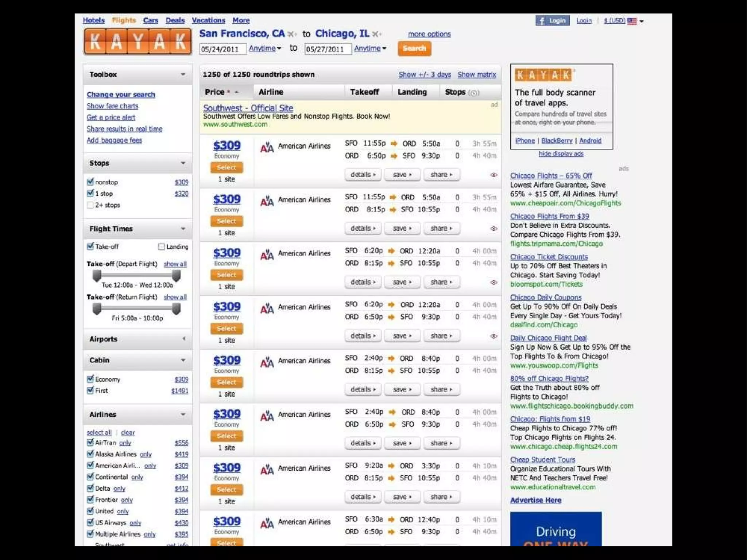Sort results by Price column
Screen dimensions: 747x560
pos(226,92)
